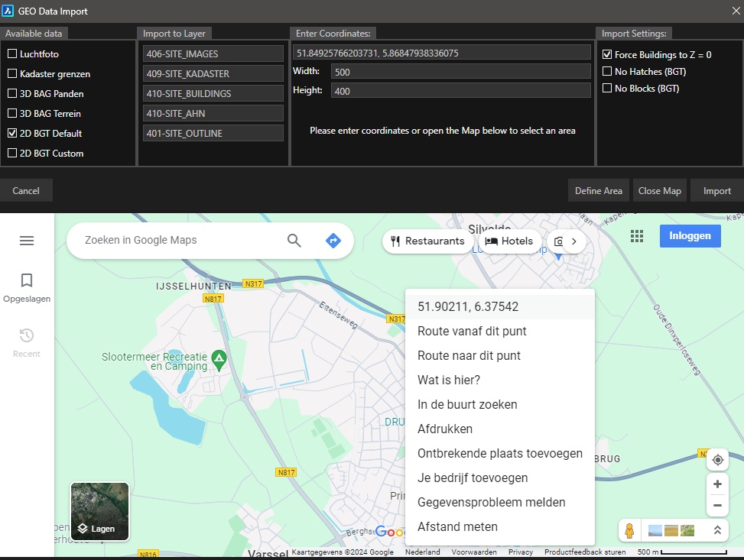
Task: Select Route naar dit punt
Action: (469, 355)
